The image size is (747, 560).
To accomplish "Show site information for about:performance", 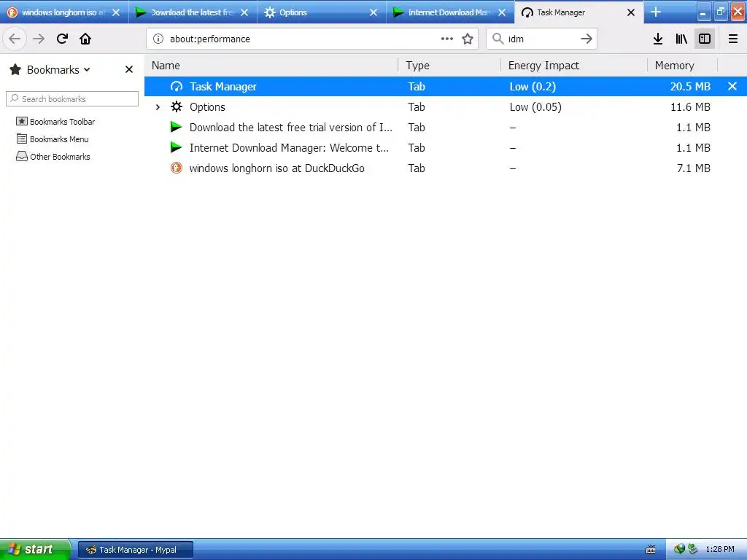I will pyautogui.click(x=158, y=39).
